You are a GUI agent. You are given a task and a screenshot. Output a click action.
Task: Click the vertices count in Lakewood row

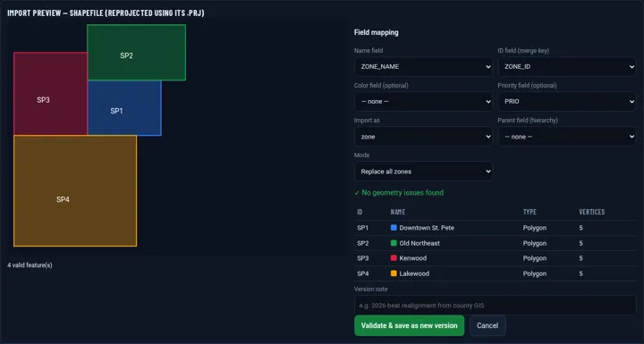(580, 273)
